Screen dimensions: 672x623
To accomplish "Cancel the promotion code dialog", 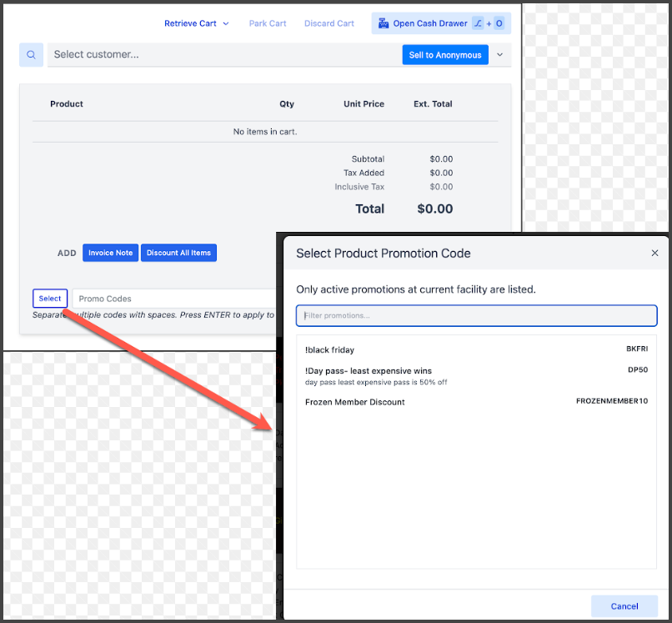I will (624, 606).
